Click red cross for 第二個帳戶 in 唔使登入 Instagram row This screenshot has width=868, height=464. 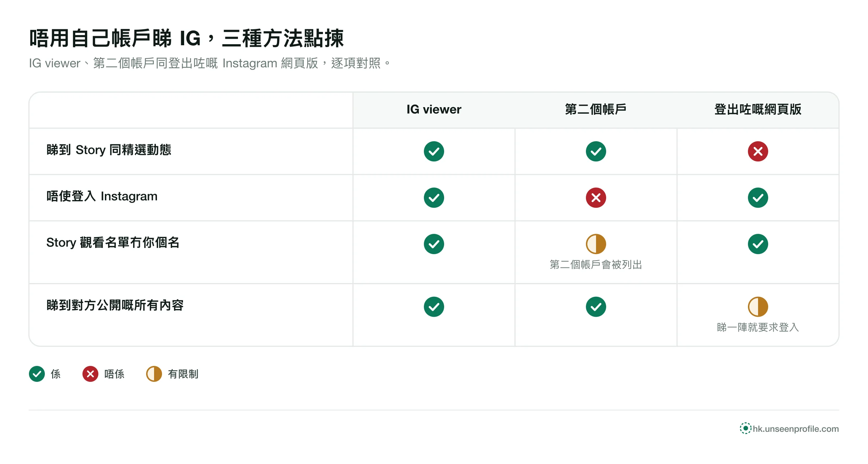coord(596,198)
